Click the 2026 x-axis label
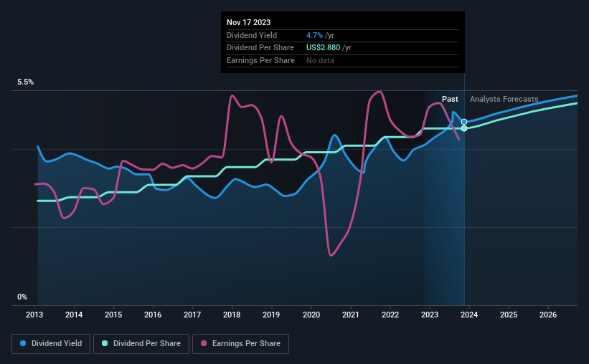Viewport: 589px width, 364px height. tap(548, 315)
